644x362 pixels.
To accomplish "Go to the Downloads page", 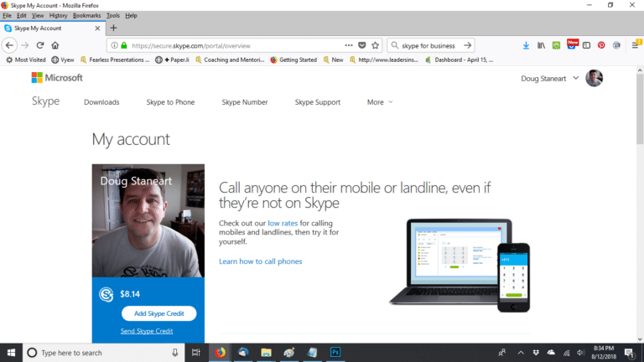I will click(x=101, y=102).
